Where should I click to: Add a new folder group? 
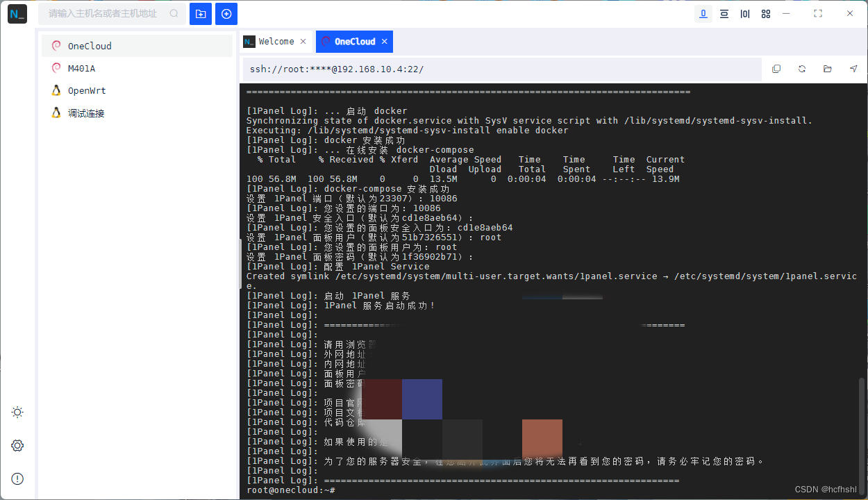tap(201, 14)
